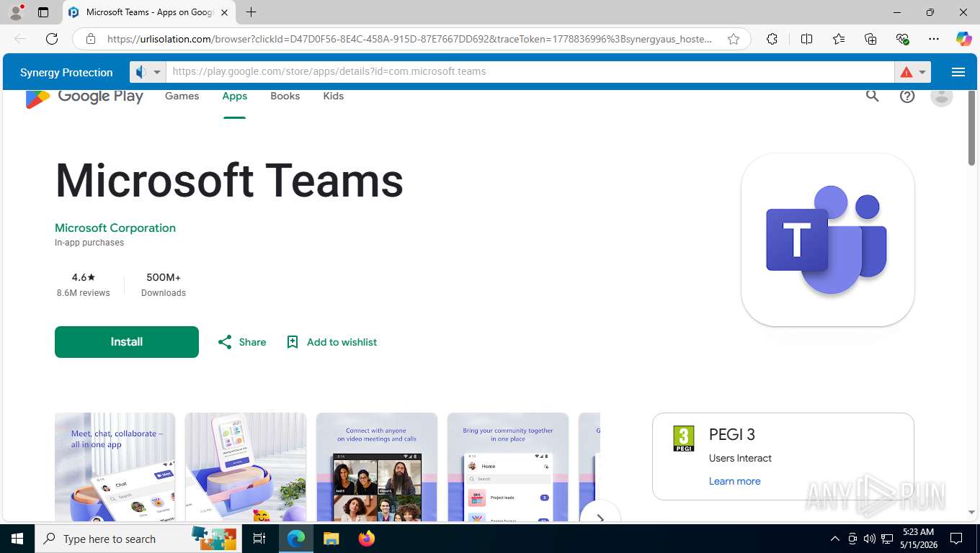980x553 pixels.
Task: Switch to the Apps tab
Action: (x=235, y=96)
